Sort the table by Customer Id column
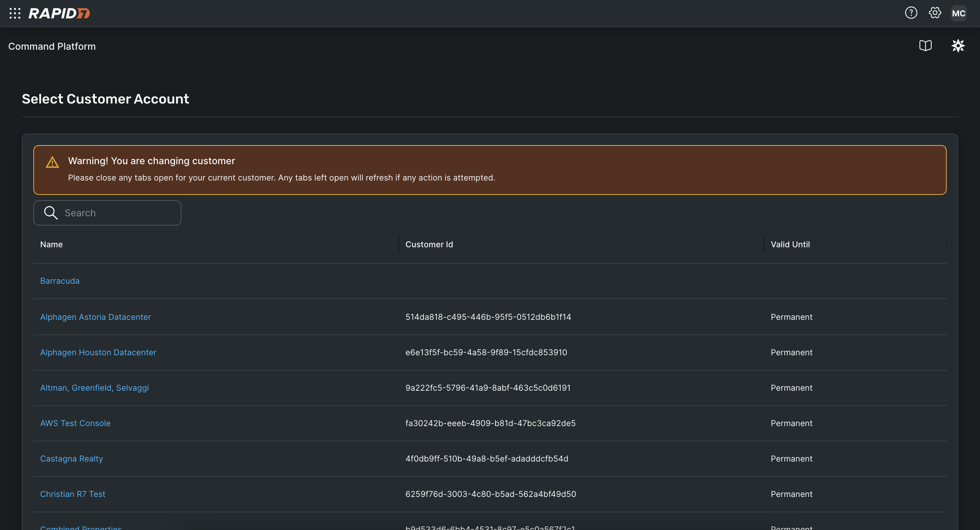Screen dimensions: 980x530 click(429, 244)
